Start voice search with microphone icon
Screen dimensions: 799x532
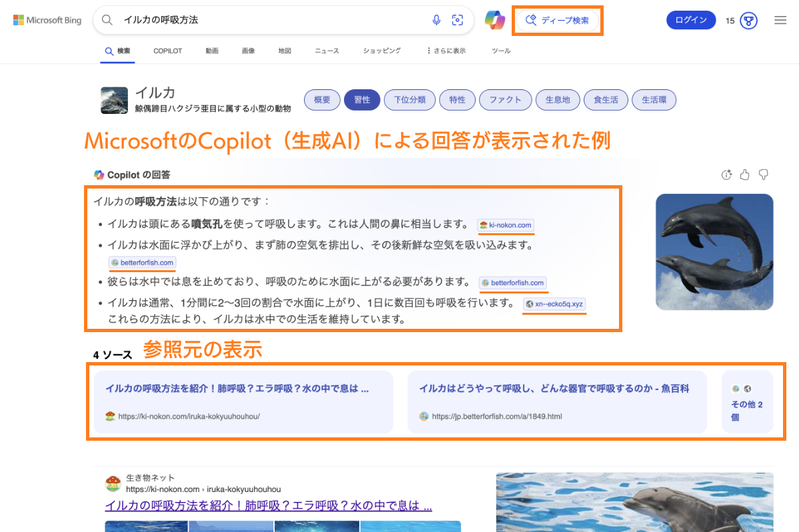436,20
